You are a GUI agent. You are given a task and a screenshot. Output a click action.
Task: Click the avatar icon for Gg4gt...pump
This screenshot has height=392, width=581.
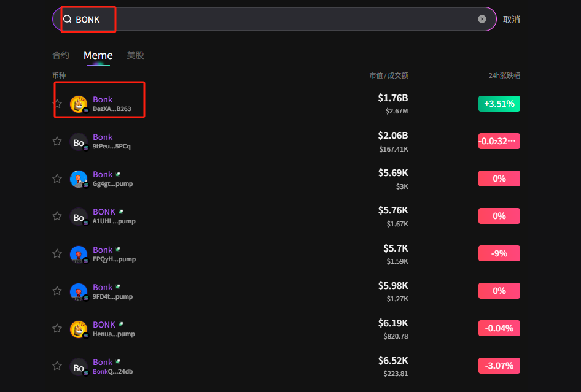click(x=79, y=179)
